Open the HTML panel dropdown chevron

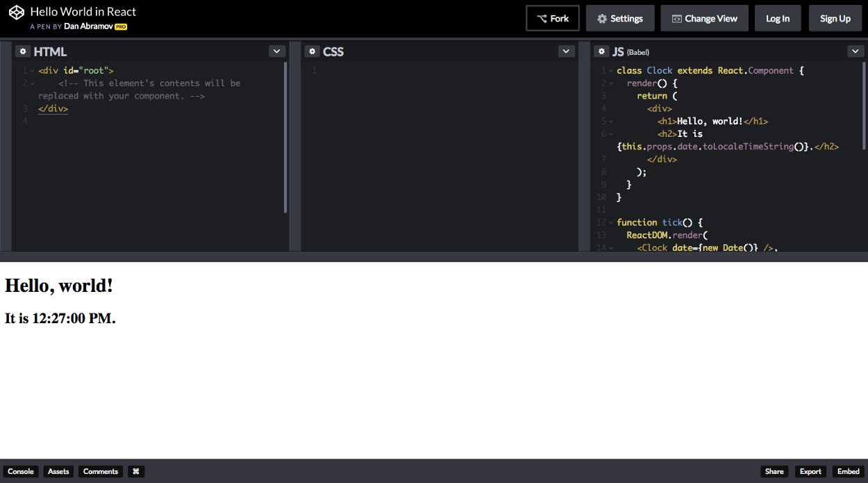277,51
